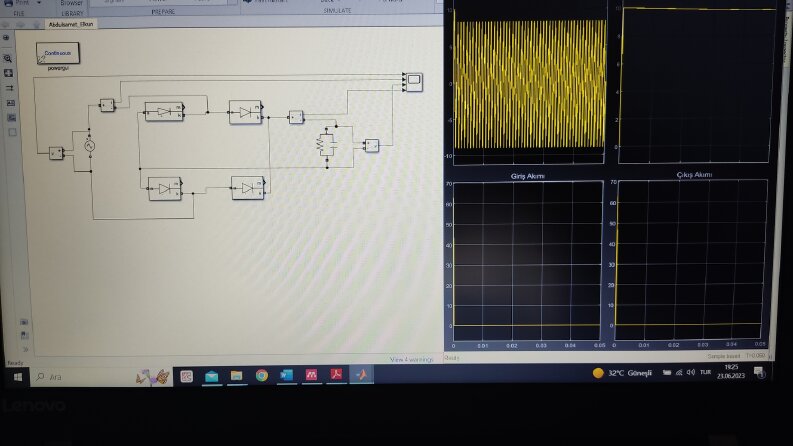Viewport: 793px width, 446px height.
Task: Open Adobe Acrobat from taskbar
Action: click(x=336, y=375)
